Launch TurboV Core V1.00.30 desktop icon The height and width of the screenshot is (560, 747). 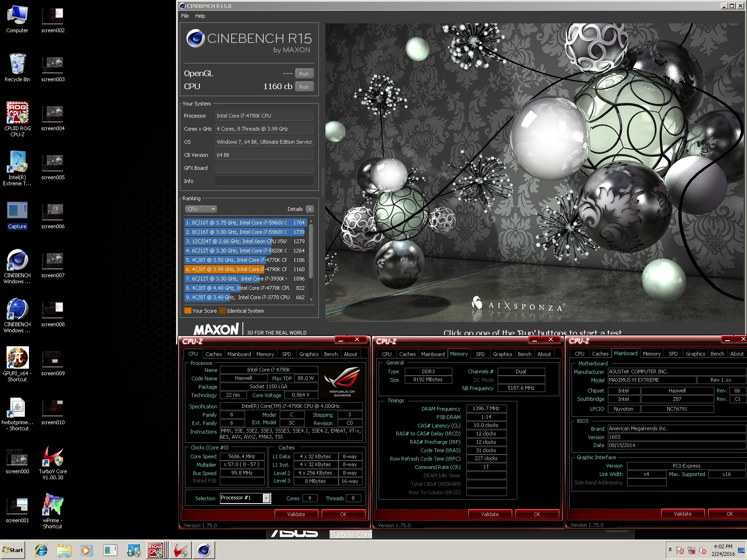pyautogui.click(x=53, y=462)
